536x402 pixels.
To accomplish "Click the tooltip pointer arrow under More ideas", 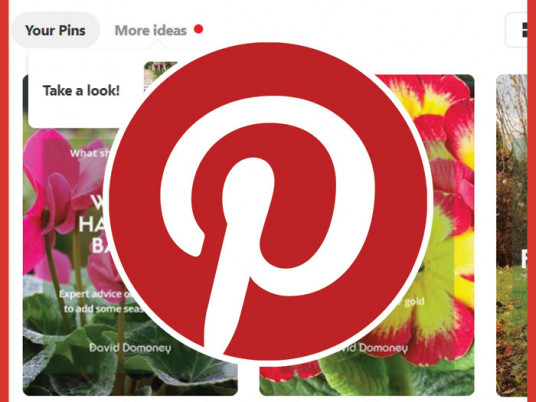I will click(158, 45).
